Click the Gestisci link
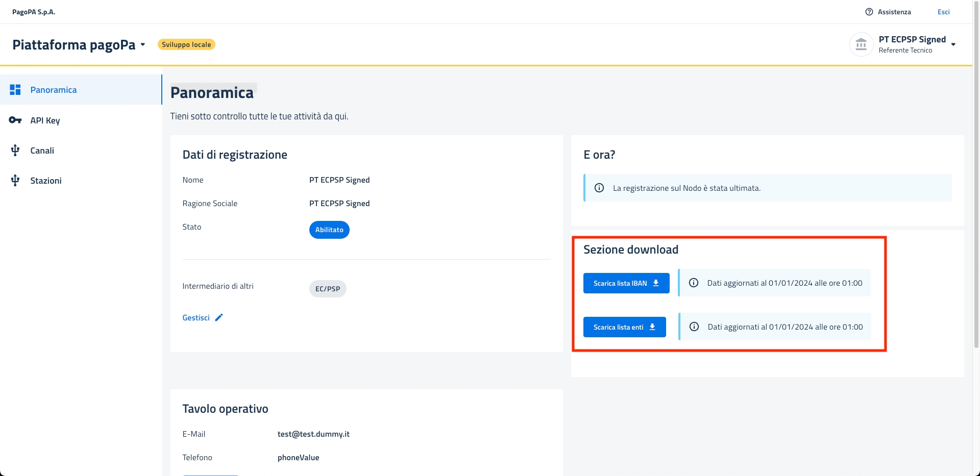 point(196,317)
